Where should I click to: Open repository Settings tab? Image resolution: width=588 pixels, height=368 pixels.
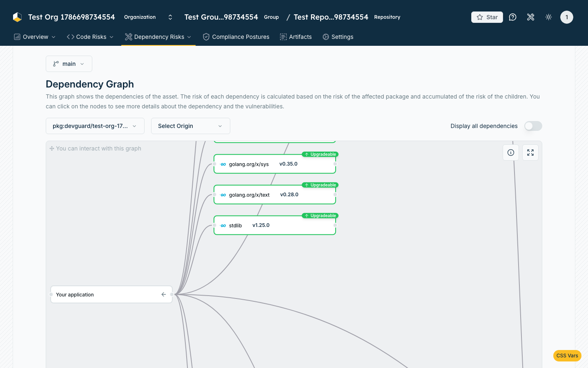(x=338, y=37)
